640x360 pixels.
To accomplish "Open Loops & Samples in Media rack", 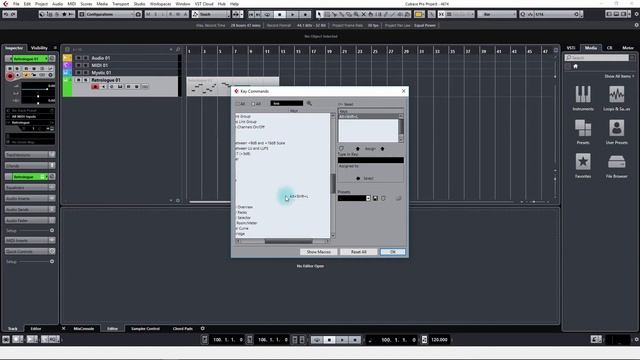I will click(x=616, y=98).
